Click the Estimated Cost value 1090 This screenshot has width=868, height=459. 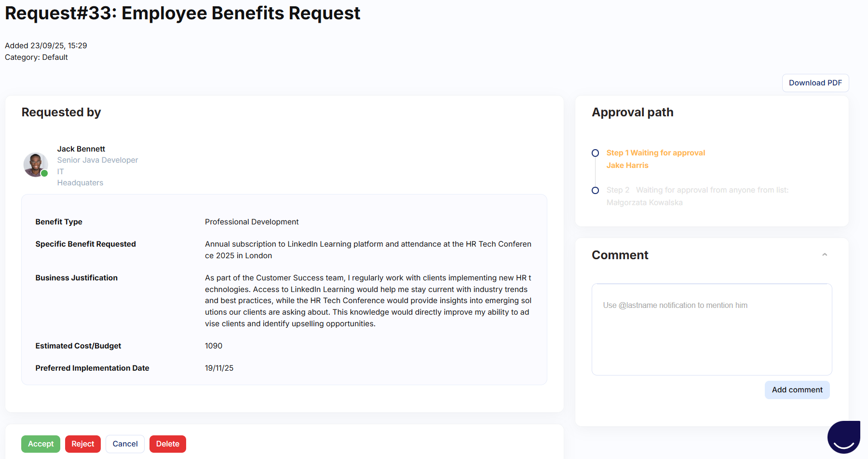point(214,346)
